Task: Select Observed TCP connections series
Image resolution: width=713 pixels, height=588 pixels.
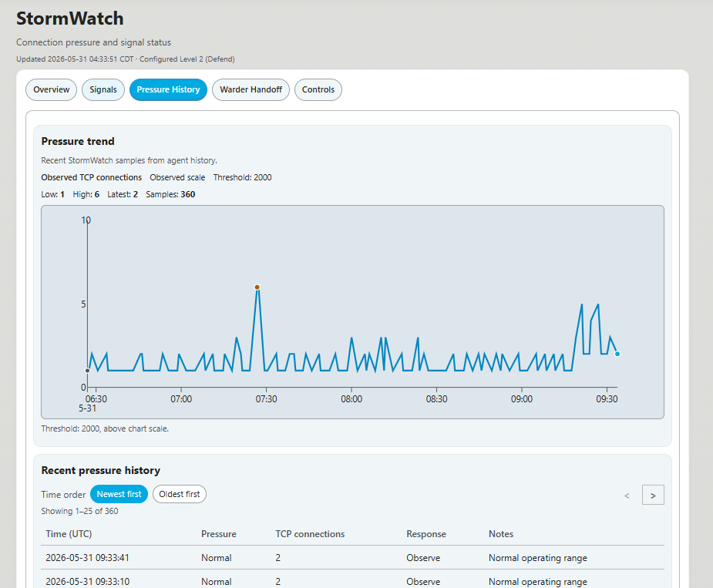Action: (92, 177)
